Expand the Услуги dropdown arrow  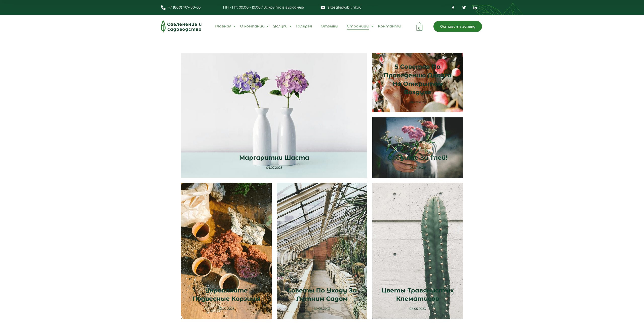pyautogui.click(x=290, y=26)
